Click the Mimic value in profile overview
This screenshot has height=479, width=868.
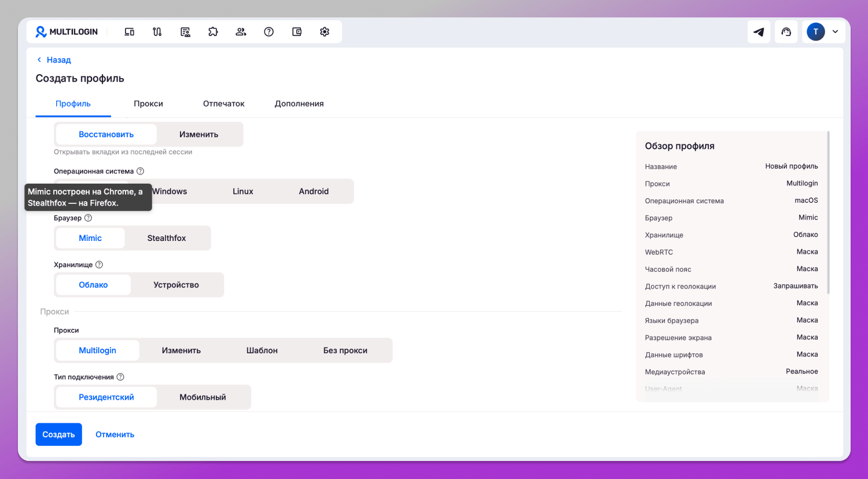tap(808, 218)
